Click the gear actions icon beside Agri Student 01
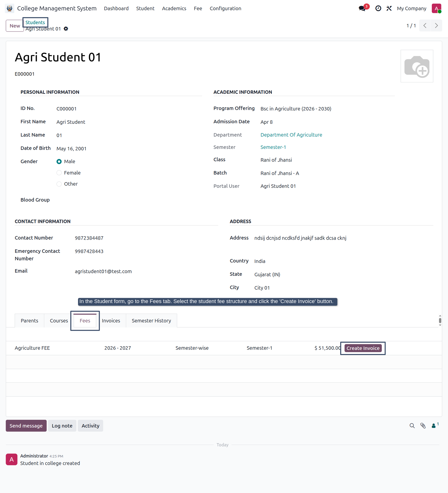The height and width of the screenshot is (493, 448). click(x=66, y=29)
